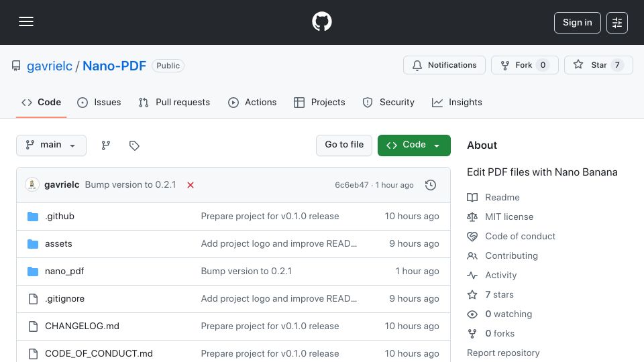
Task: Open the .gitignore row commit message link
Action: [279, 299]
